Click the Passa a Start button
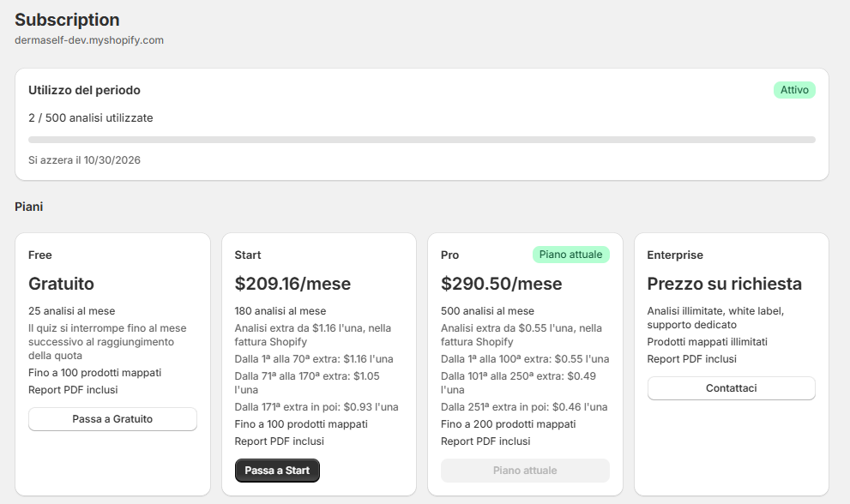 click(x=277, y=471)
